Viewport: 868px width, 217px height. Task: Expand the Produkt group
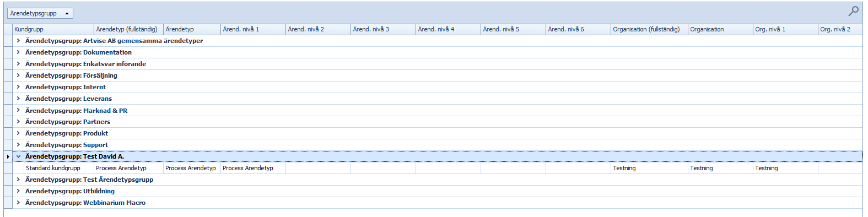point(18,133)
